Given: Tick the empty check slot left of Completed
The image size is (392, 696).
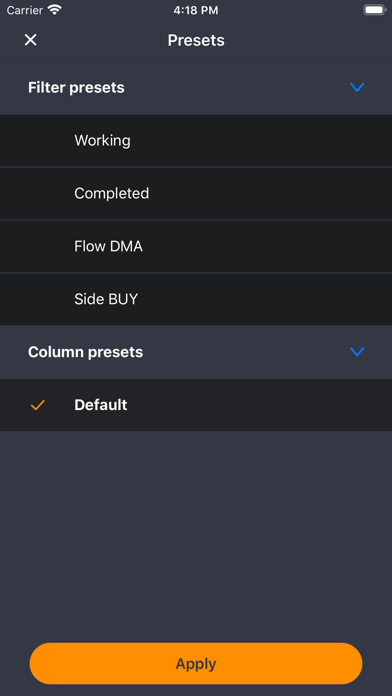Looking at the screenshot, I should point(38,194).
